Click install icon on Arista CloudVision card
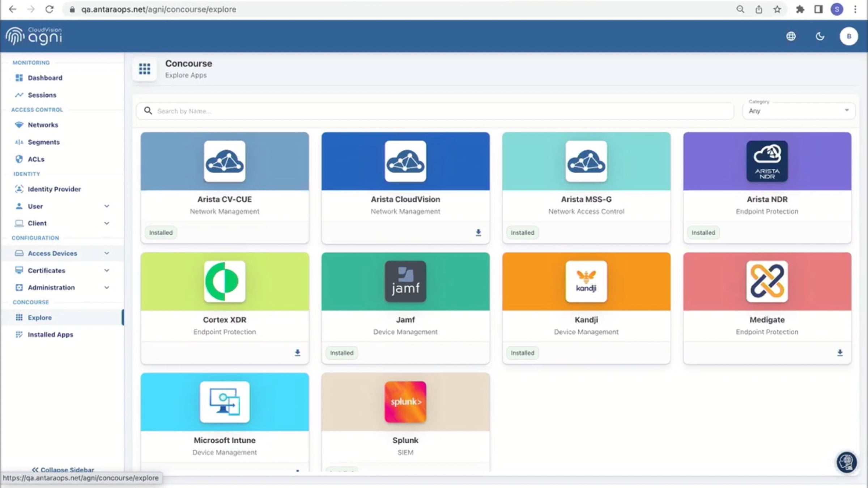The image size is (868, 488). coord(478,232)
